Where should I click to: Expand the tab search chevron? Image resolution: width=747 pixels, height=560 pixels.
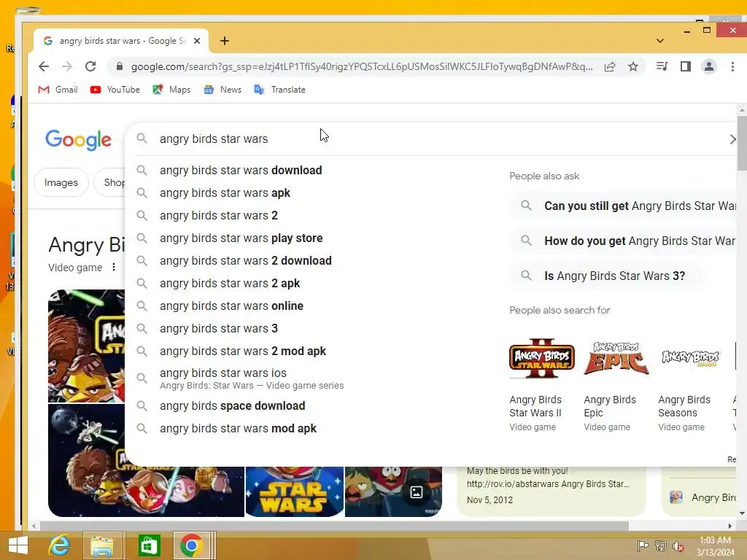pos(659,41)
